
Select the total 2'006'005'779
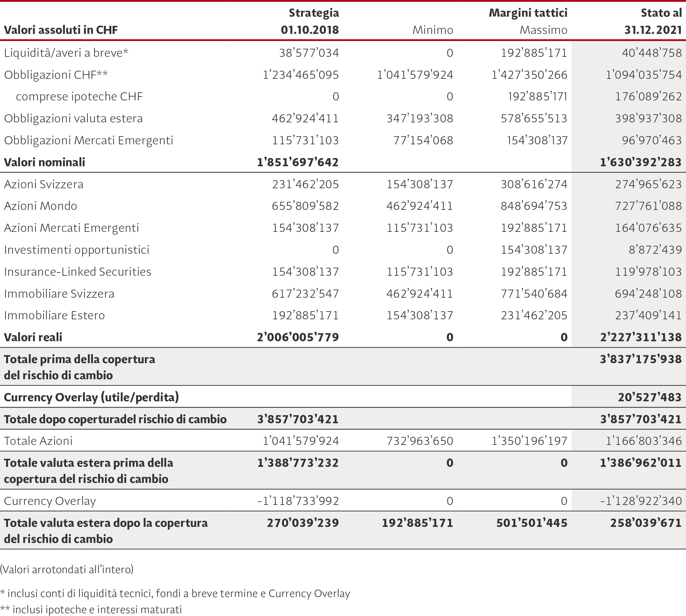point(298,337)
